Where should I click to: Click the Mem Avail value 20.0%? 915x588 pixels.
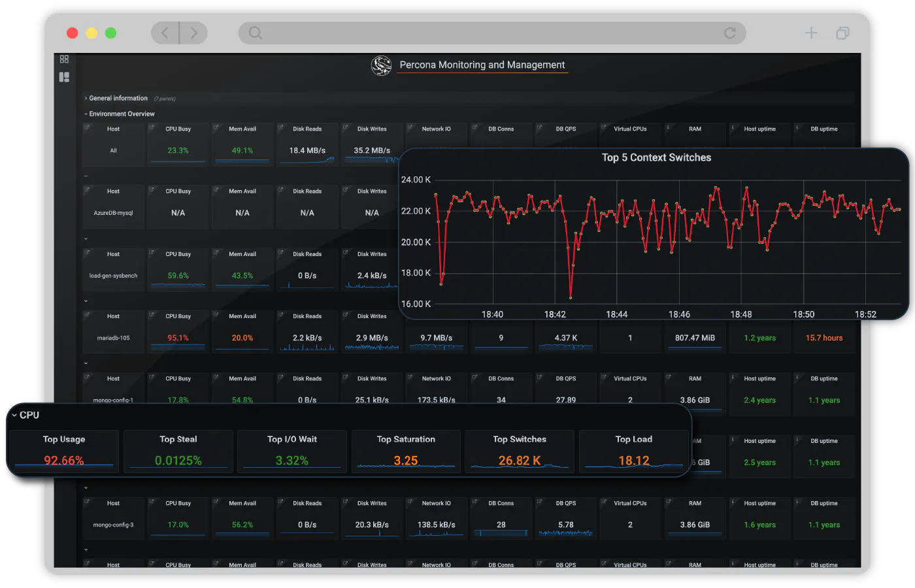pos(242,338)
